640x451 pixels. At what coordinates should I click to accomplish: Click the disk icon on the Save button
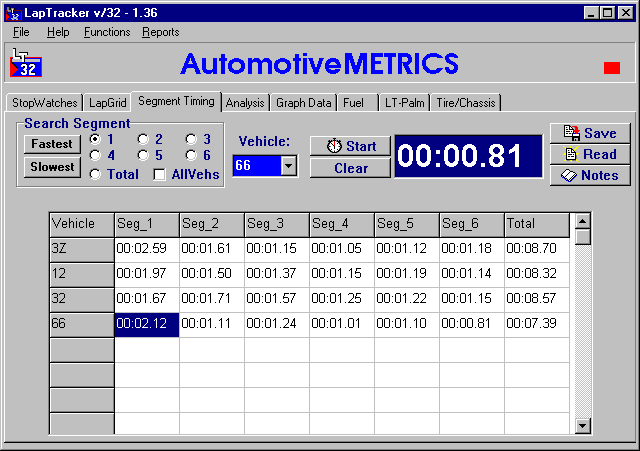pyautogui.click(x=572, y=133)
